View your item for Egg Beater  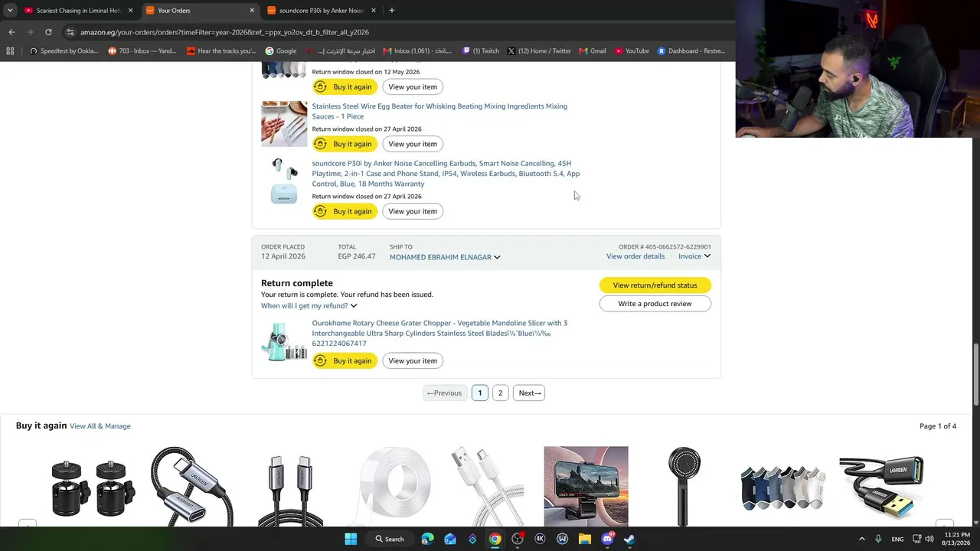[413, 144]
